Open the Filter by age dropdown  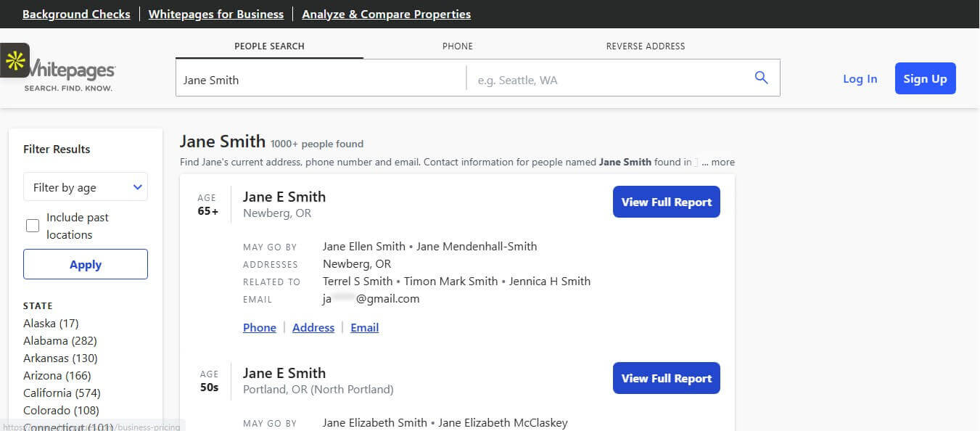tap(85, 186)
